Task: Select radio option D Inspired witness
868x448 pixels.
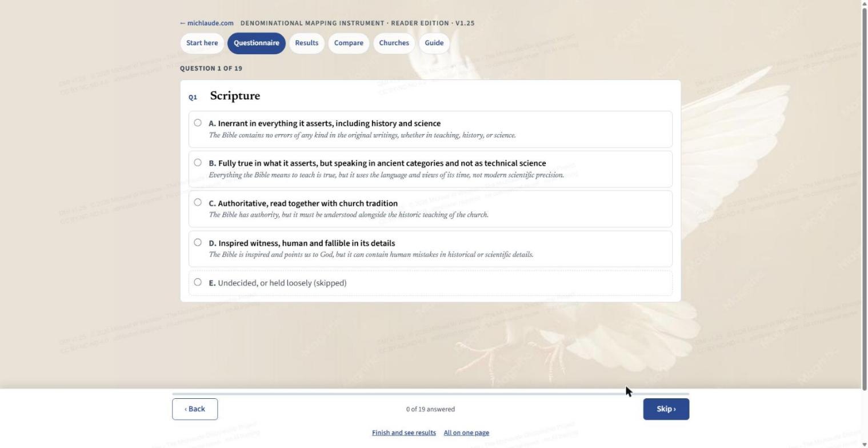Action: [x=198, y=242]
